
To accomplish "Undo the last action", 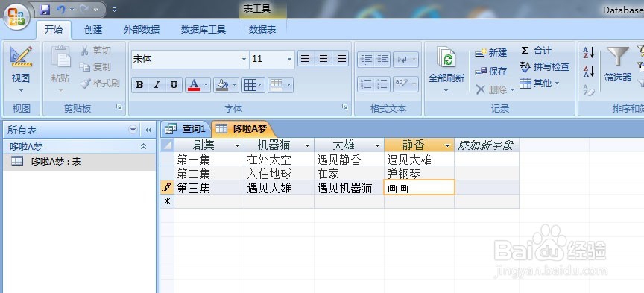I will point(61,9).
